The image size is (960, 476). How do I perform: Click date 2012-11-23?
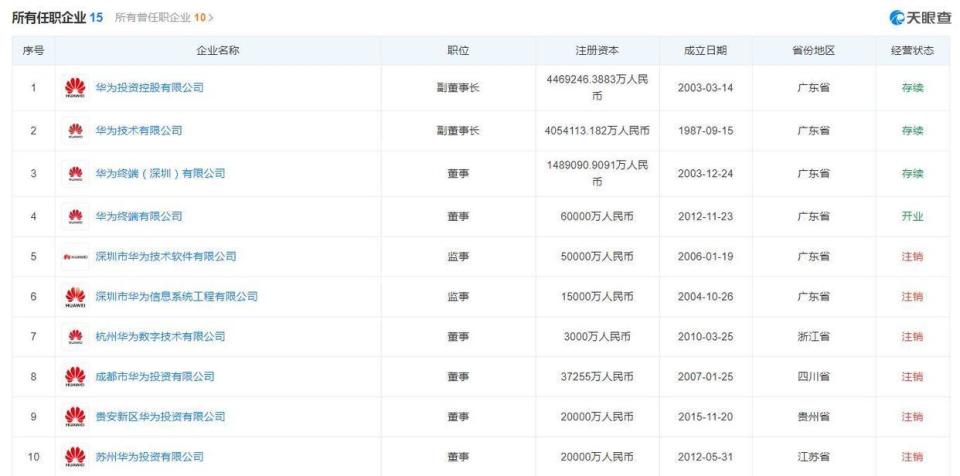(705, 216)
